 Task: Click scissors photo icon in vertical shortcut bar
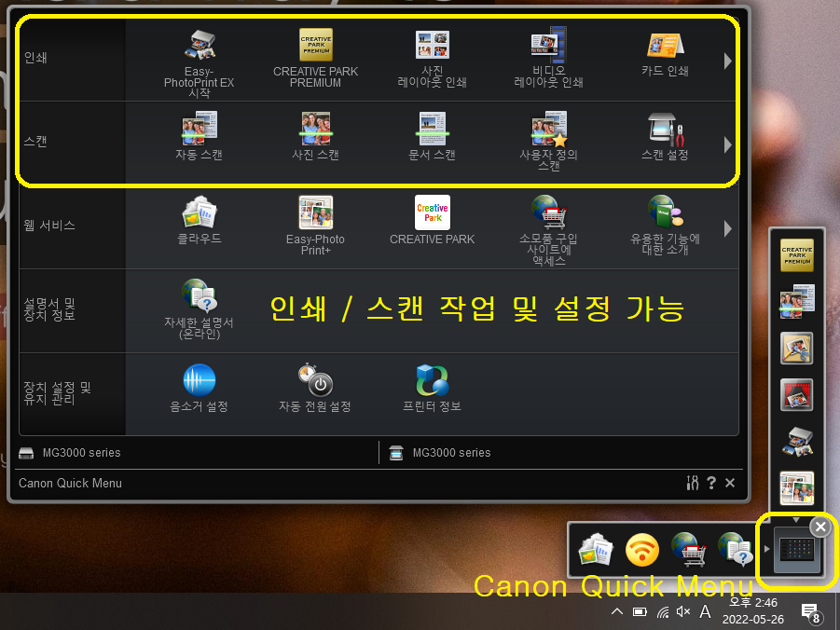796,349
